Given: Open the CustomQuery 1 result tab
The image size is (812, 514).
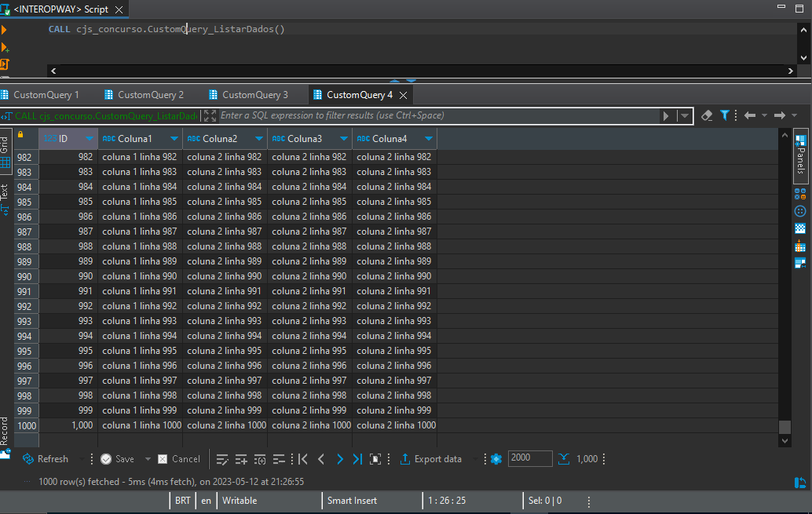Looking at the screenshot, I should 46,95.
